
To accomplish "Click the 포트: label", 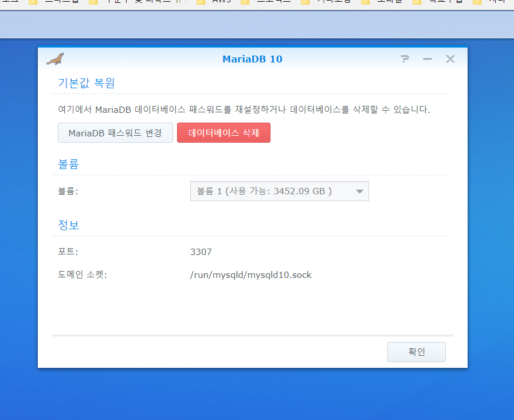I will click(x=68, y=252).
